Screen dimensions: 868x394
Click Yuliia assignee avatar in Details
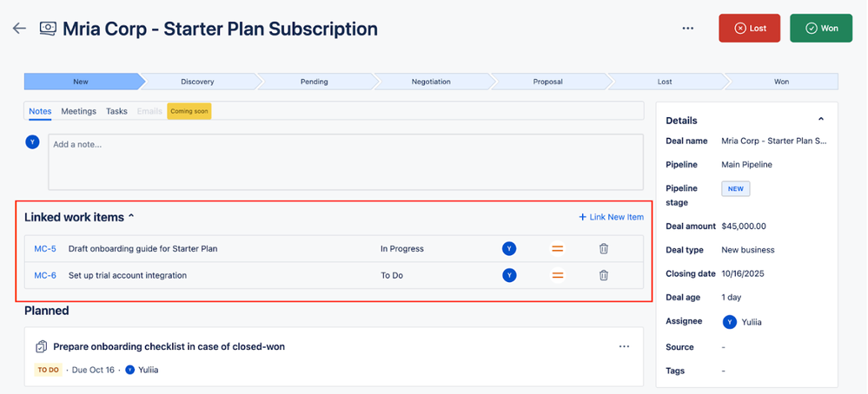tap(729, 321)
